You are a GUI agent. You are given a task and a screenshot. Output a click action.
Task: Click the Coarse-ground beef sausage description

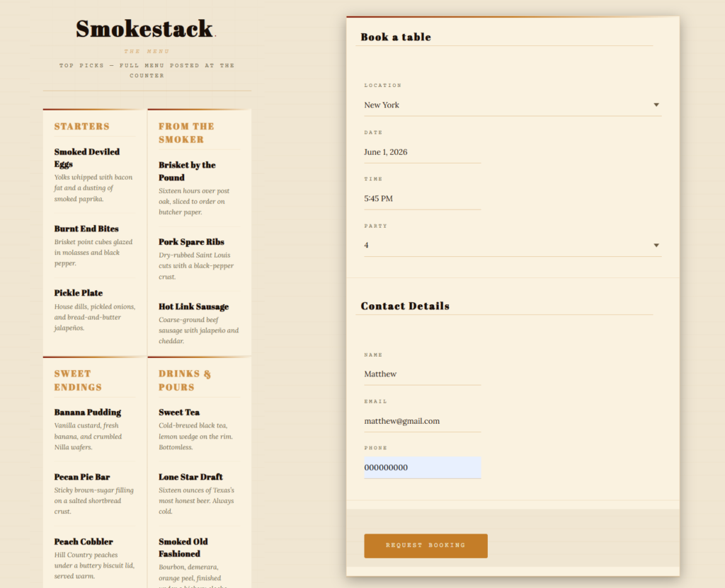point(198,330)
